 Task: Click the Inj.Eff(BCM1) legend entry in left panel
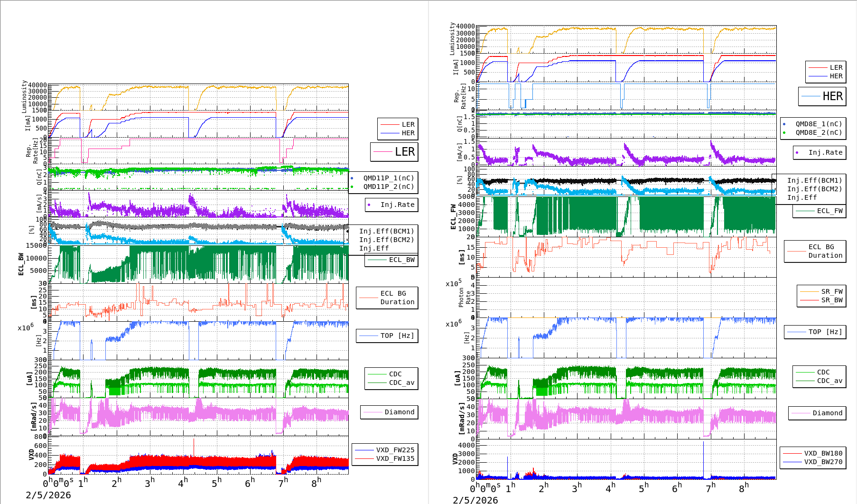(x=386, y=232)
